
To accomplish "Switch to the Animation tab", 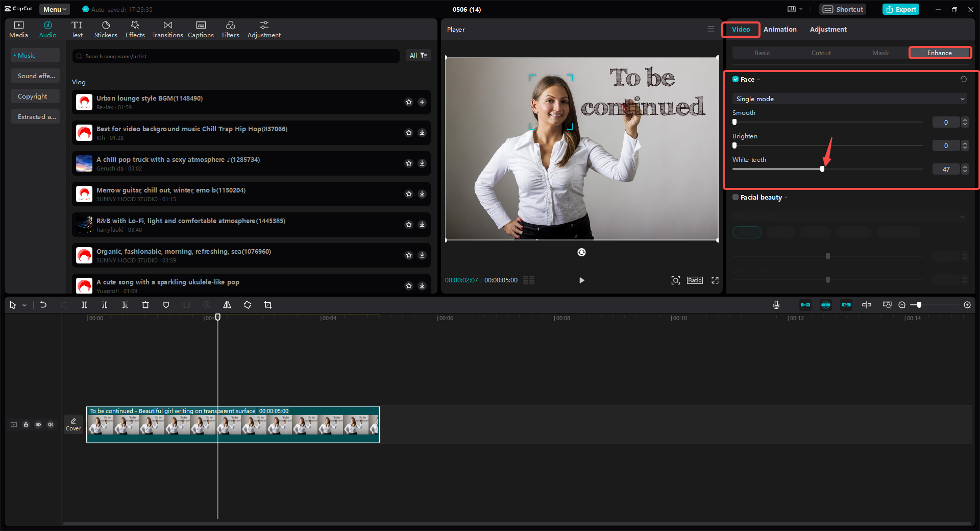I will tap(779, 29).
